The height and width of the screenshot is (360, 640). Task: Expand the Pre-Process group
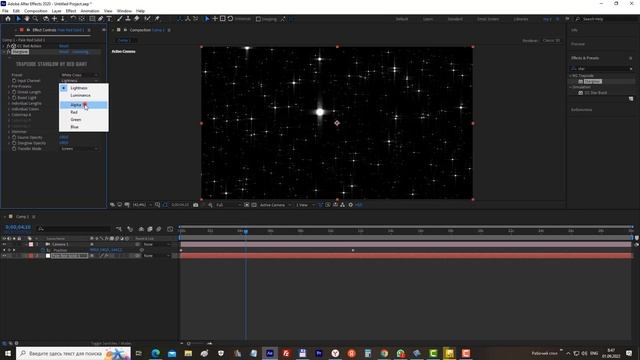[9, 87]
